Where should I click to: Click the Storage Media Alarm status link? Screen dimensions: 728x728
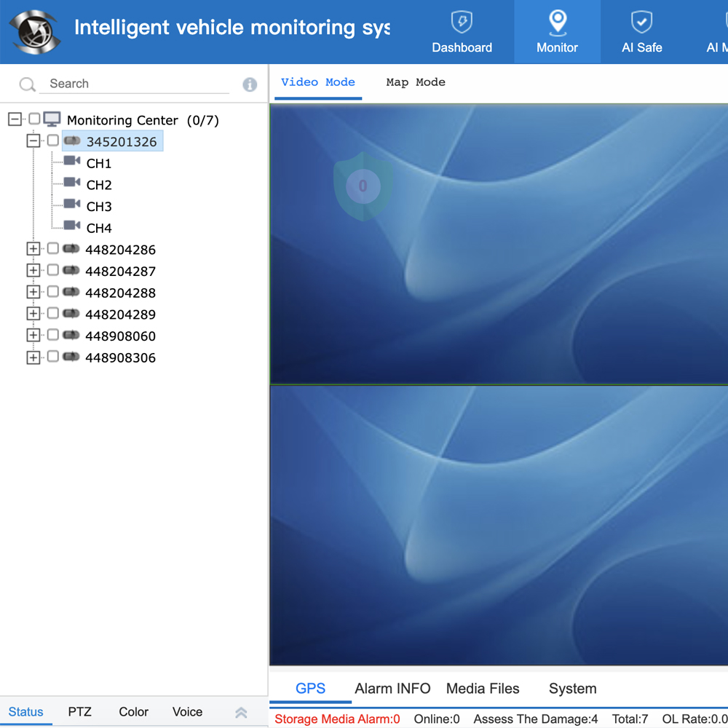pos(337,719)
